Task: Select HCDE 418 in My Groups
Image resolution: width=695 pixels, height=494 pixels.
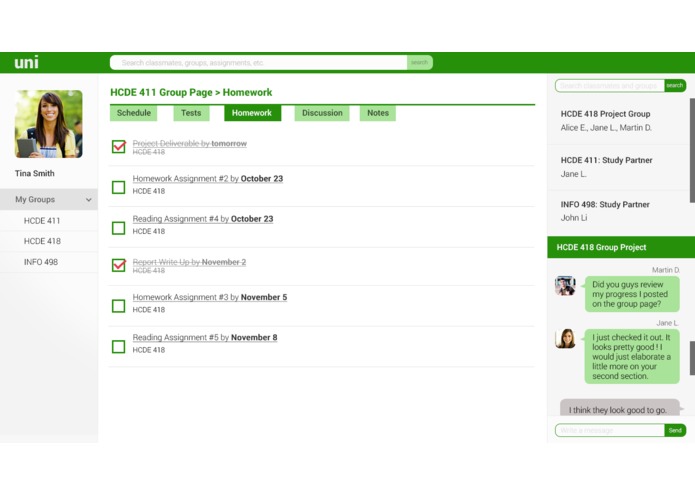Action: 49,241
